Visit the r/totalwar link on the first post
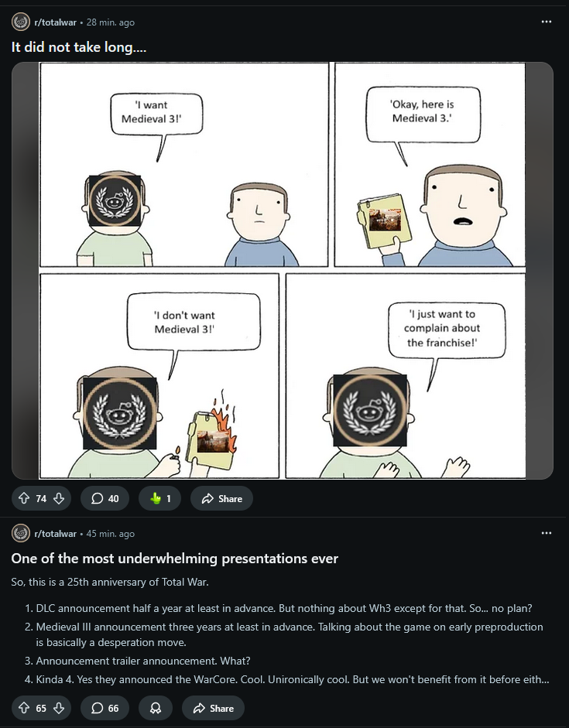This screenshot has width=569, height=728. pyautogui.click(x=55, y=22)
